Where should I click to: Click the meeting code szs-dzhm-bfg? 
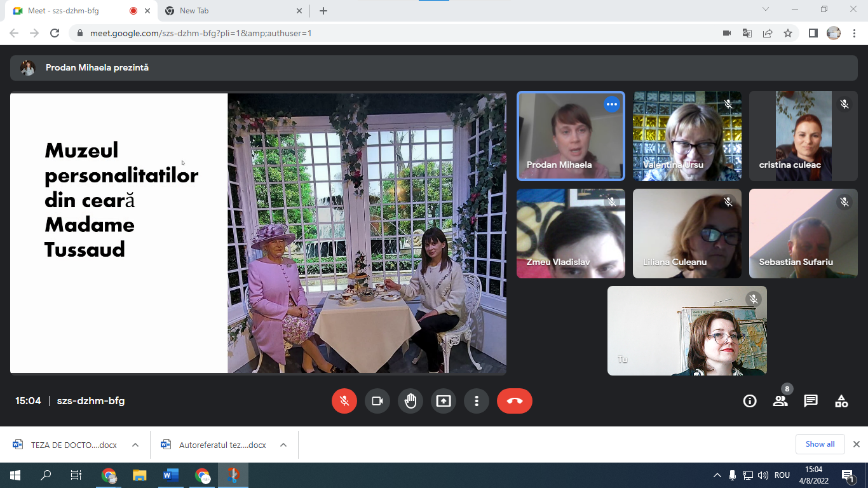91,401
